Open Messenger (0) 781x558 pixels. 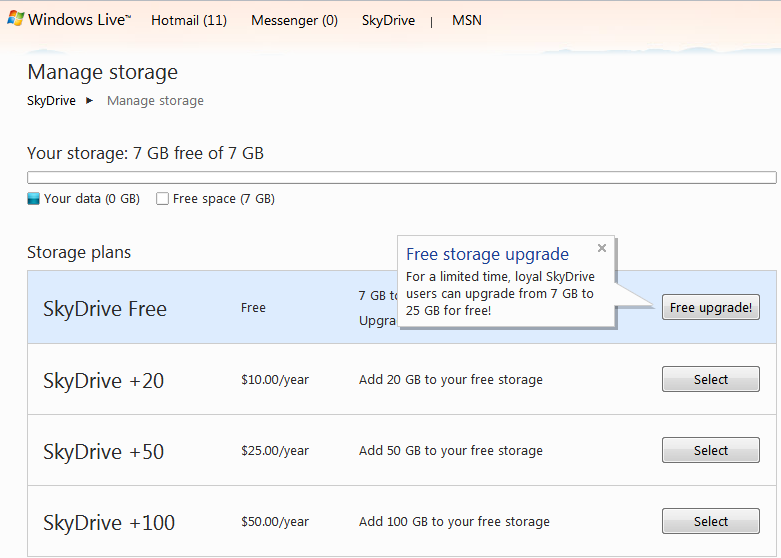(294, 20)
